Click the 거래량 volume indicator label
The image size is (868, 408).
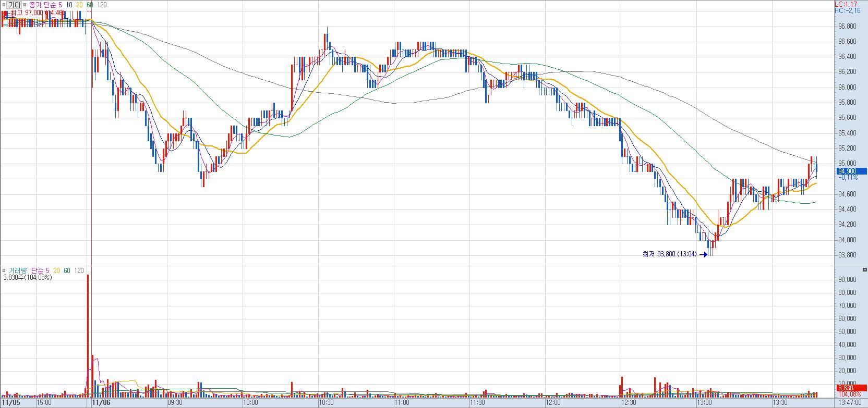[18, 270]
